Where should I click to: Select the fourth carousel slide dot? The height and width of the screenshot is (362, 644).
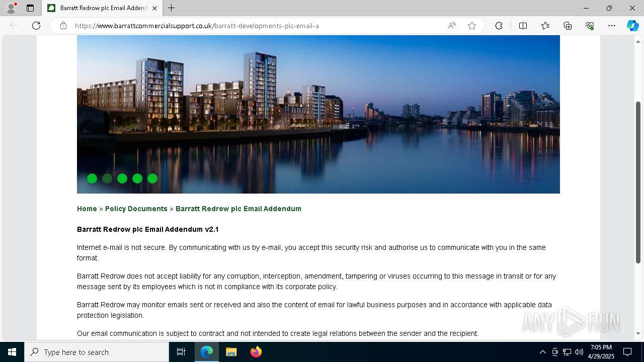(137, 178)
